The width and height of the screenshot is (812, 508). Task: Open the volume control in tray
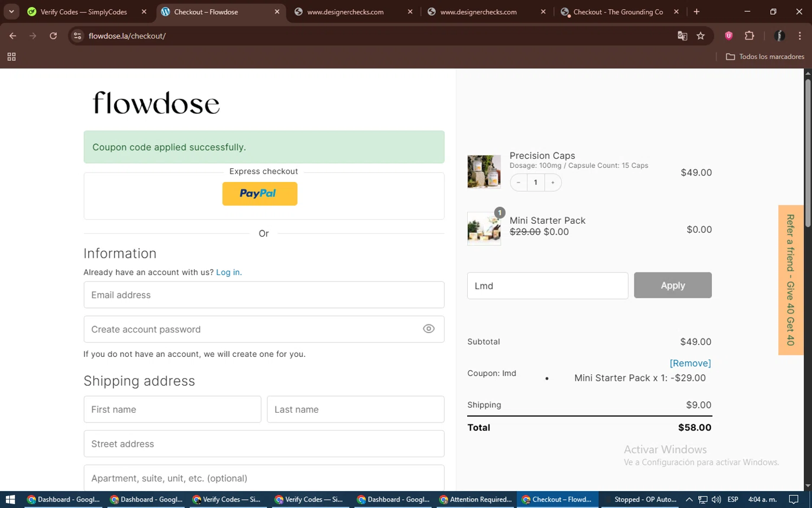click(717, 499)
